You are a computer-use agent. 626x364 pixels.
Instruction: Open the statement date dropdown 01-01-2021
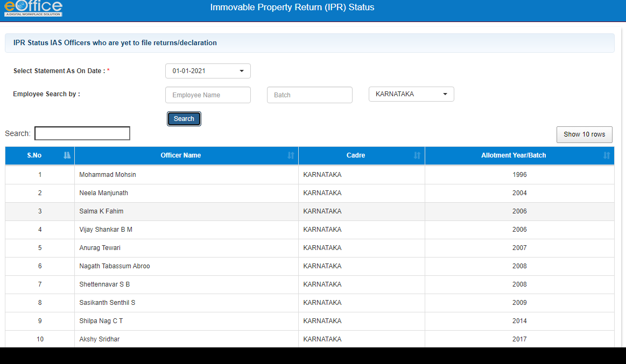coord(208,71)
